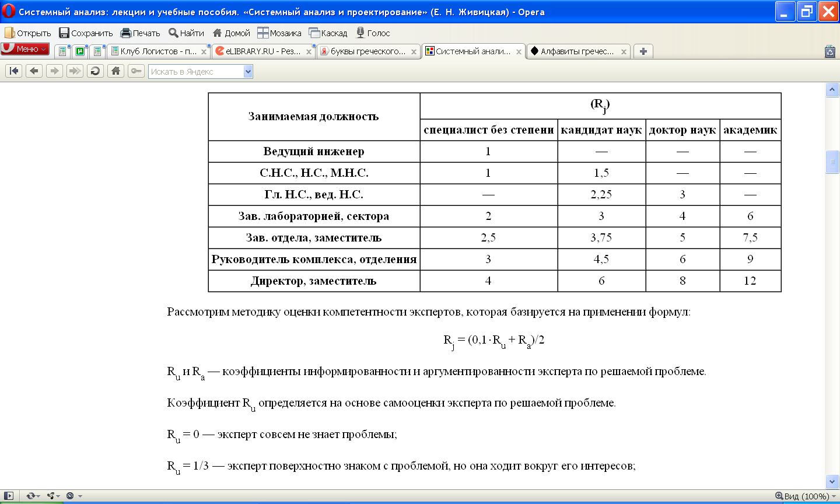This screenshot has height=504, width=840.
Task: Toggle the side panel from status bar
Action: (x=8, y=496)
